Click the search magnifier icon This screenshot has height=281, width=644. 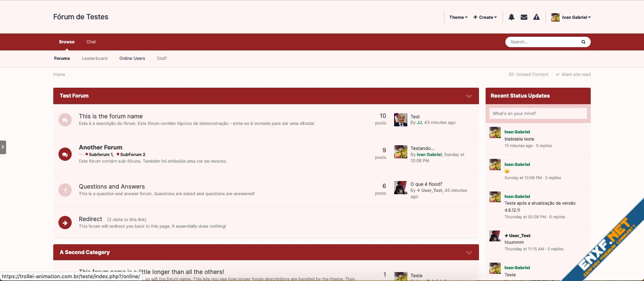(x=583, y=42)
